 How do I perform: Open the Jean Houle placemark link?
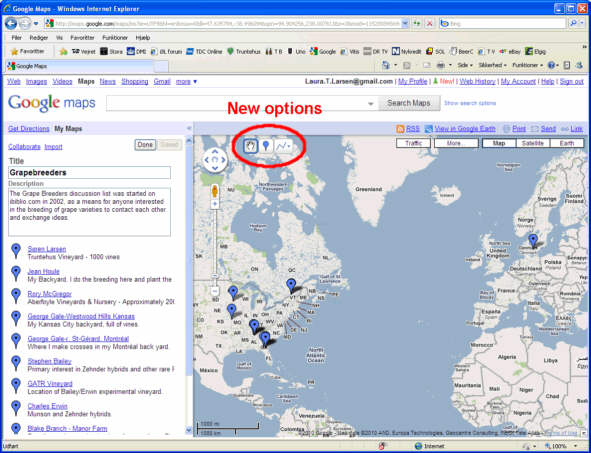[43, 271]
